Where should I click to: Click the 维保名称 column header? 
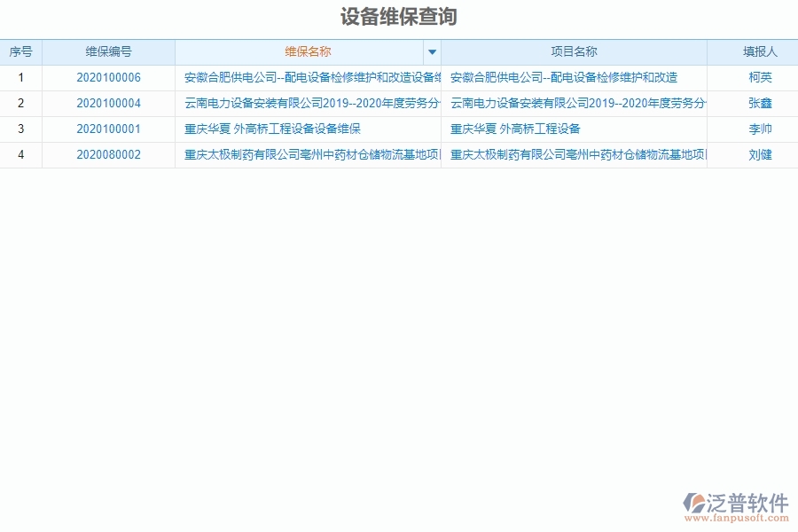click(306, 52)
